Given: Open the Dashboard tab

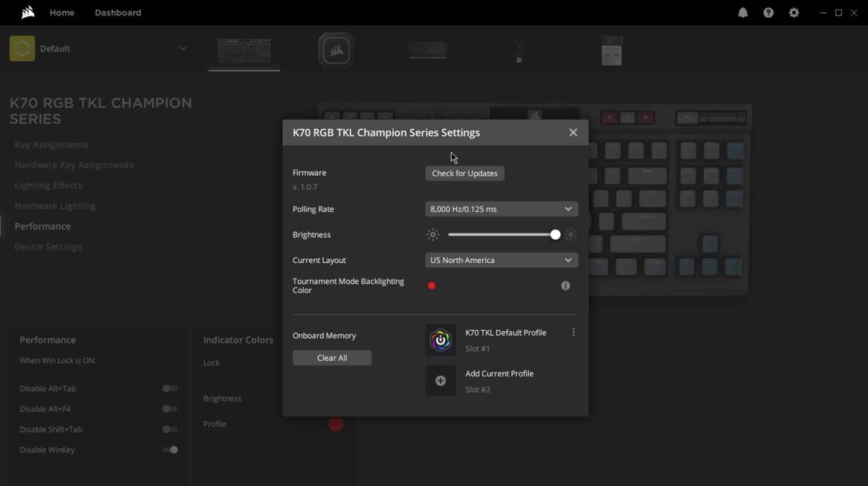Looking at the screenshot, I should tap(118, 13).
